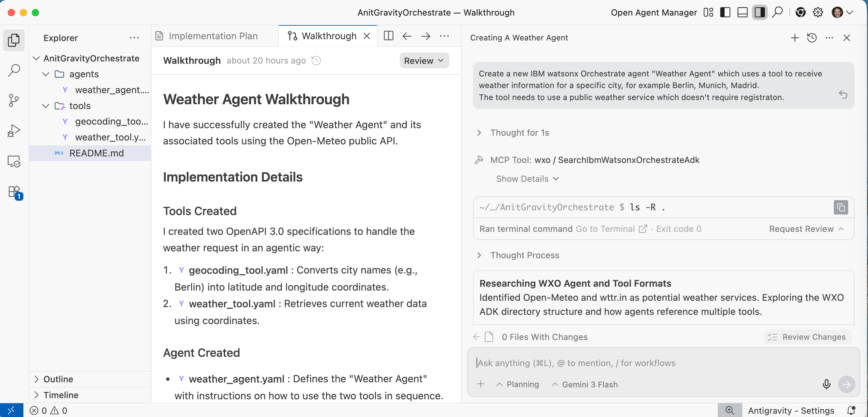This screenshot has height=417, width=868.
Task: Open the Source Control view
Action: tap(13, 100)
